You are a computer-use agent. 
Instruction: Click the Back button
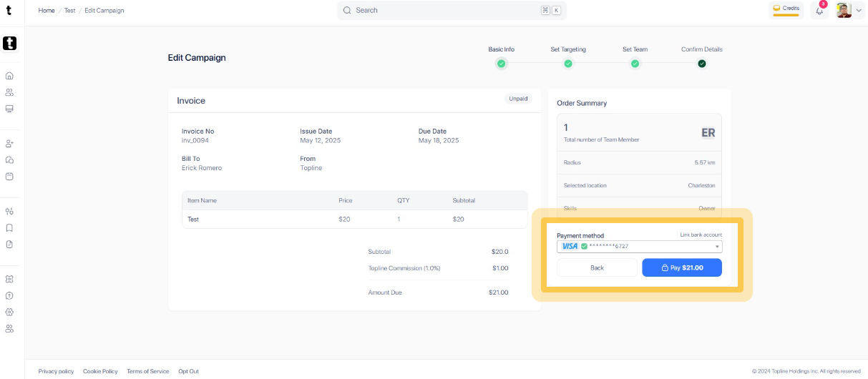coord(597,267)
